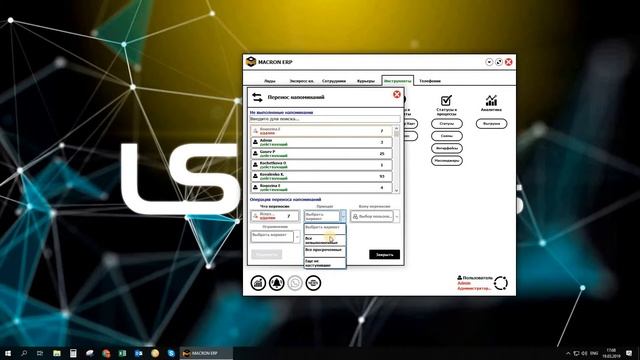The height and width of the screenshot is (360, 640).
Task: Click the Мессенджеры button
Action: click(447, 160)
